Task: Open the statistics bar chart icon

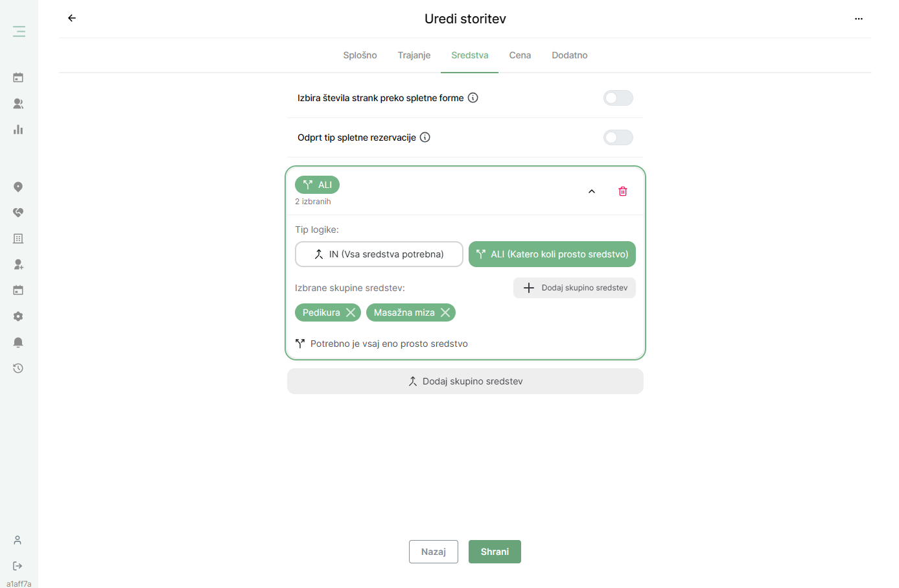Action: tap(18, 129)
